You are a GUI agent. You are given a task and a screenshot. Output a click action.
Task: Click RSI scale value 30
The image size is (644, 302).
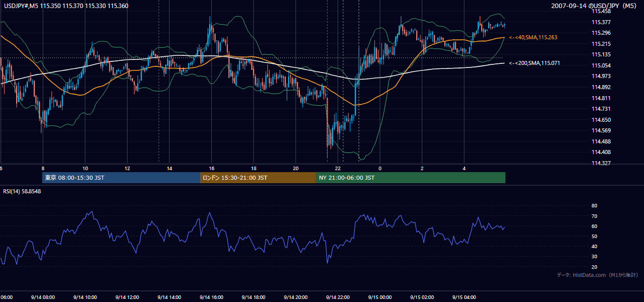pyautogui.click(x=594, y=257)
